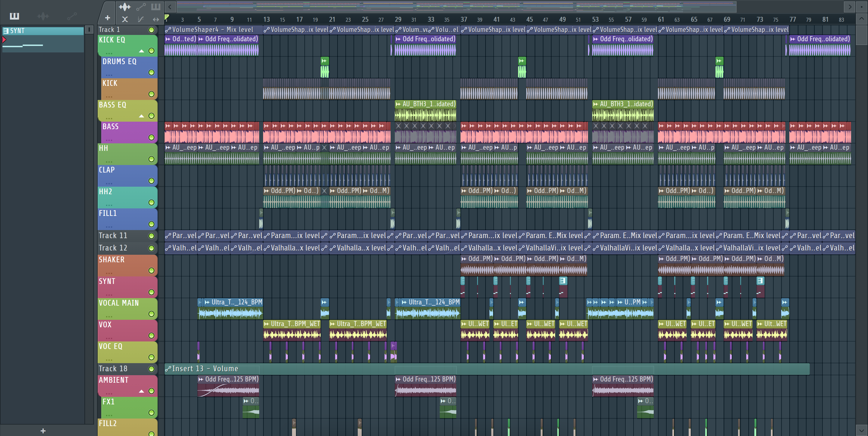Mute the CLAP track

point(152,181)
